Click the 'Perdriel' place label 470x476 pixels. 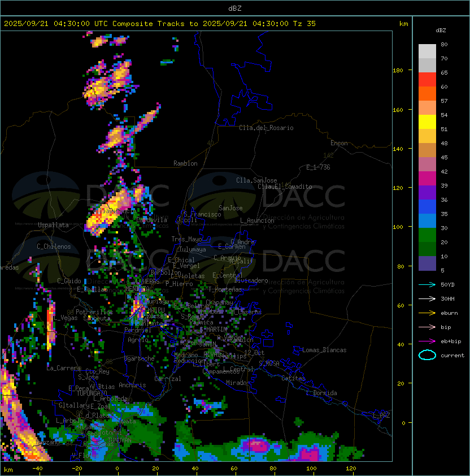click(138, 330)
